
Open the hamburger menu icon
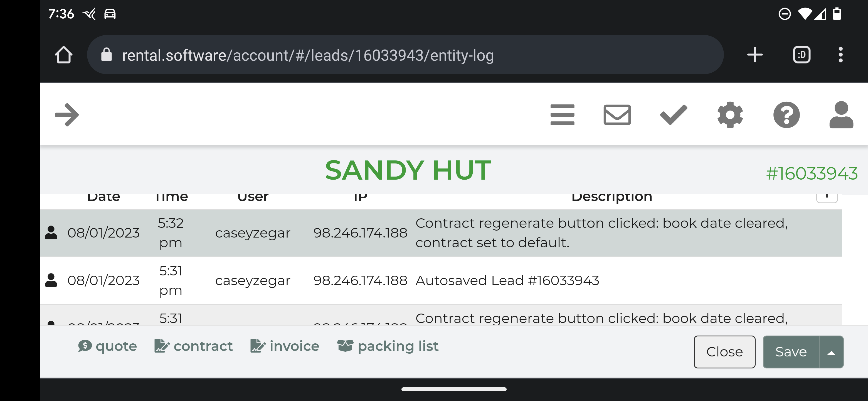point(562,115)
